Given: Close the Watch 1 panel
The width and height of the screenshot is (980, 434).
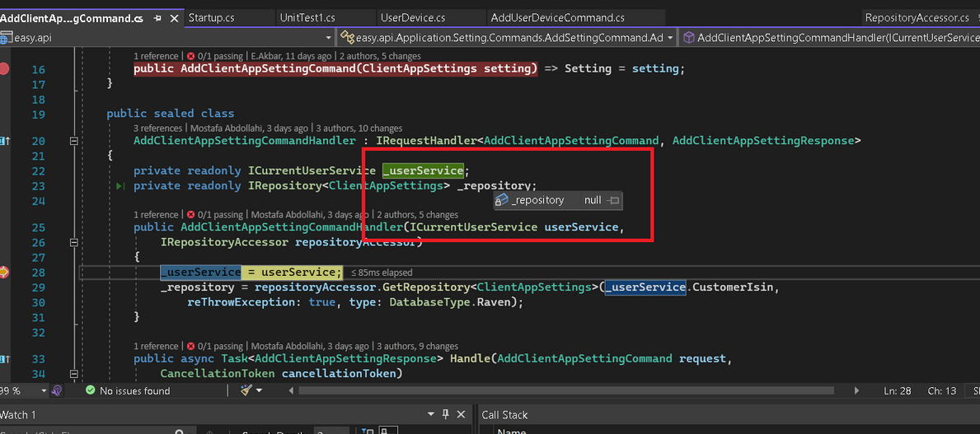Looking at the screenshot, I should coord(462,414).
